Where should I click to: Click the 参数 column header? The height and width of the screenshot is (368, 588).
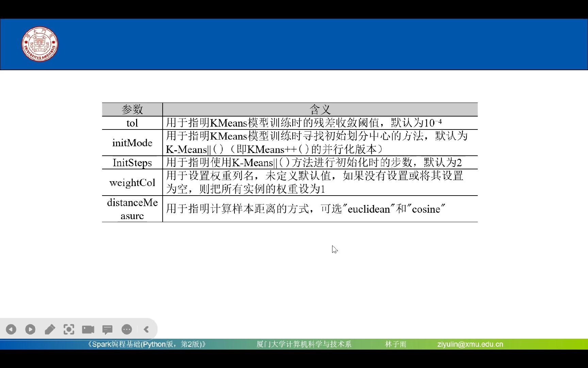132,109
